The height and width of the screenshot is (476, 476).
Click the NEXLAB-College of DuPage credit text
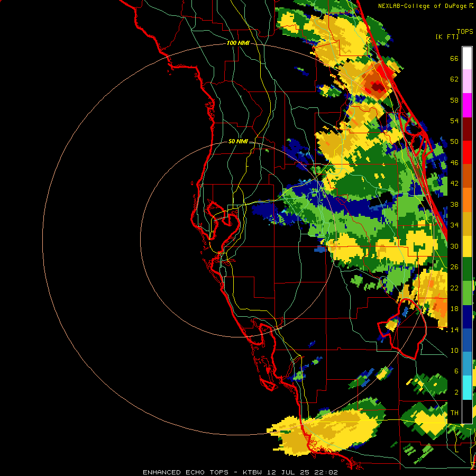422,6
